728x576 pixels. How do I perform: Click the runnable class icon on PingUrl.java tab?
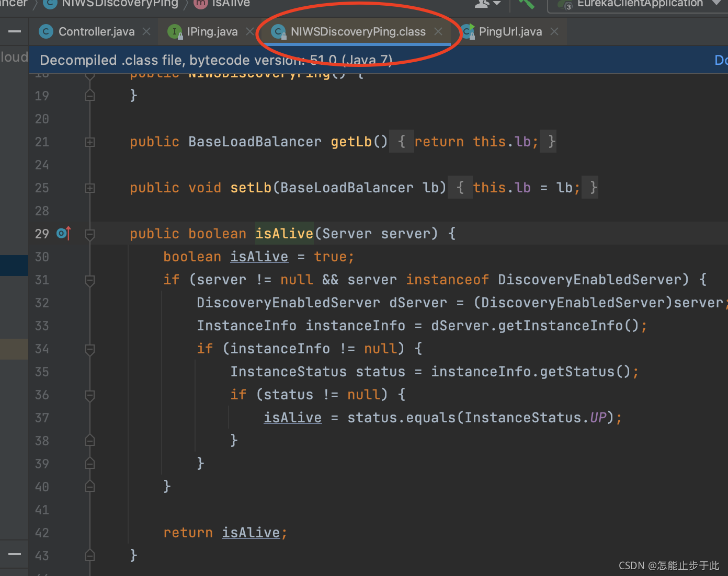468,32
